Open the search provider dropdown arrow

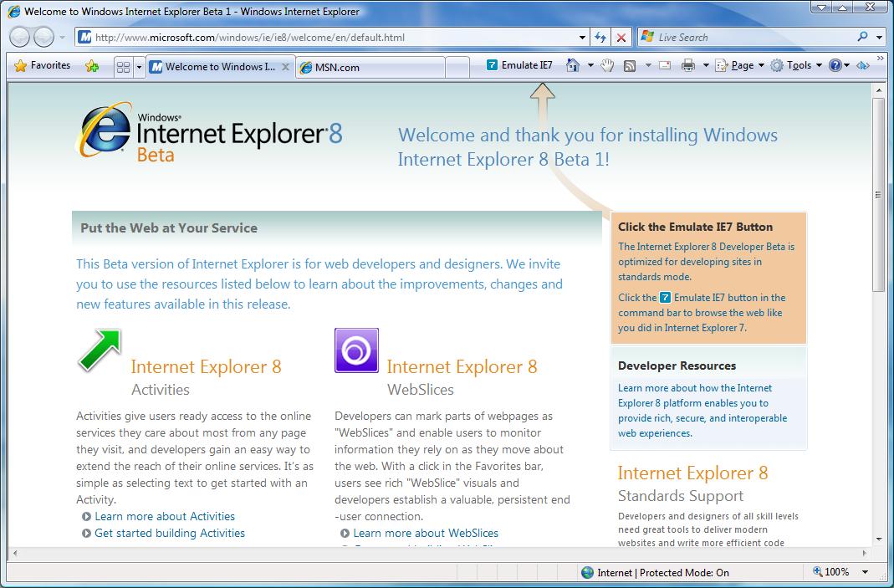point(876,37)
